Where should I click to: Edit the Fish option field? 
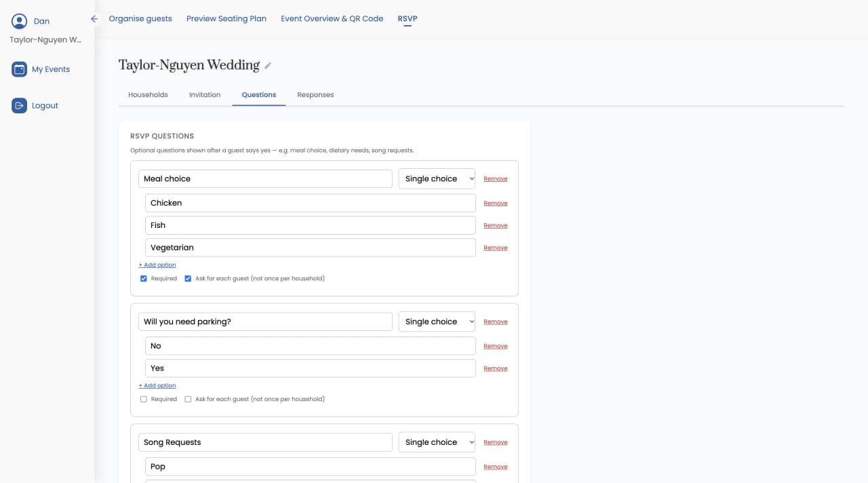point(311,225)
